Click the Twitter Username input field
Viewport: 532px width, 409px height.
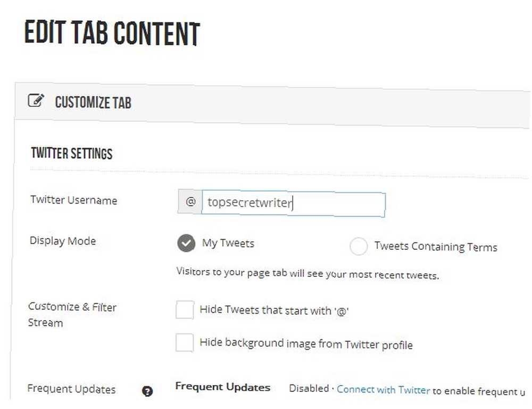point(294,204)
